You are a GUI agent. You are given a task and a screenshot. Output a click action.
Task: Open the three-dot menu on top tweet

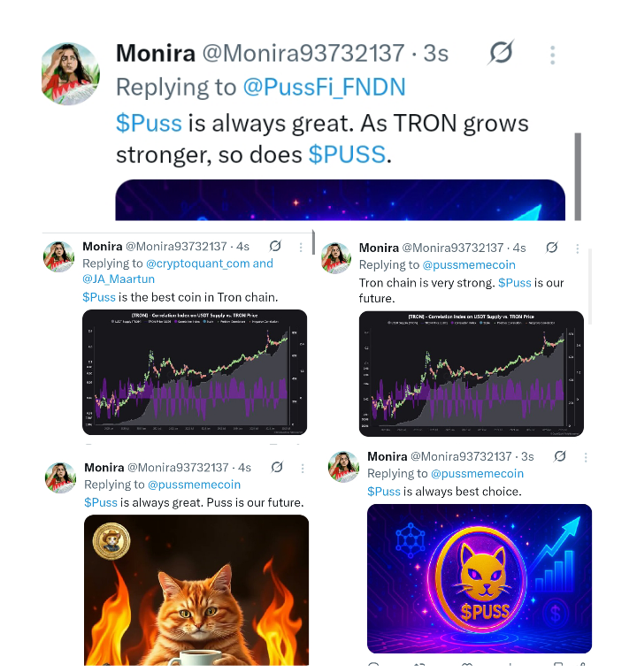pos(552,56)
